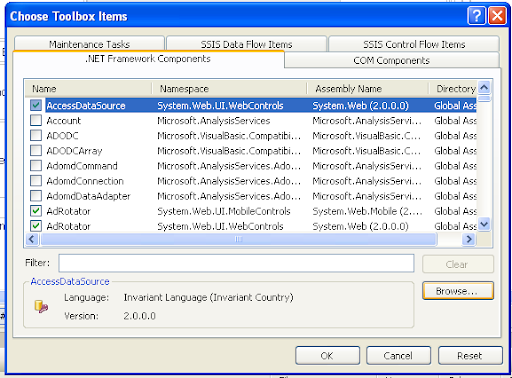Click the Reset button
Image resolution: width=512 pixels, height=378 pixels.
coord(470,356)
